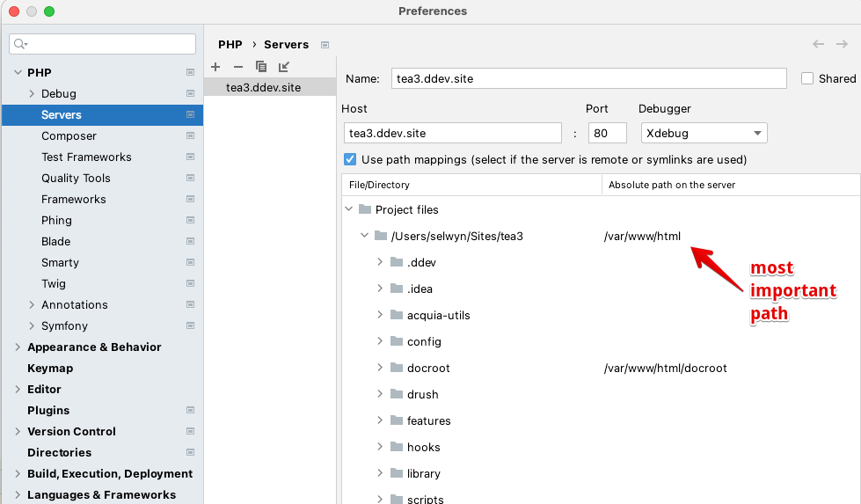This screenshot has width=861, height=504.
Task: Click the Project files folder icon
Action: (x=365, y=209)
